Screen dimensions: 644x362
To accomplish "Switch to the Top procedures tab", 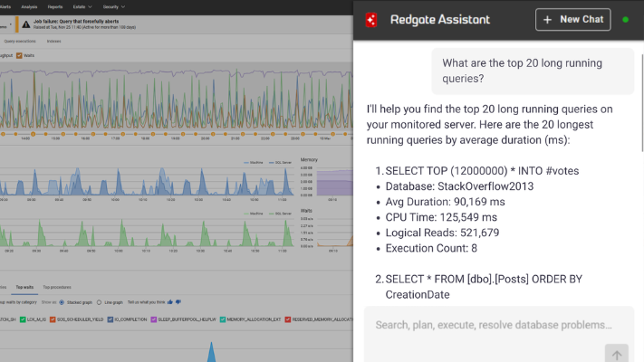I will tap(57, 286).
